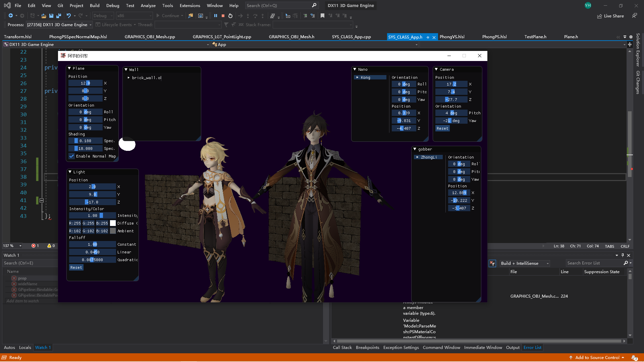This screenshot has width=644, height=362.
Task: Toggle bookmark icon in toolbar
Action: [x=322, y=16]
